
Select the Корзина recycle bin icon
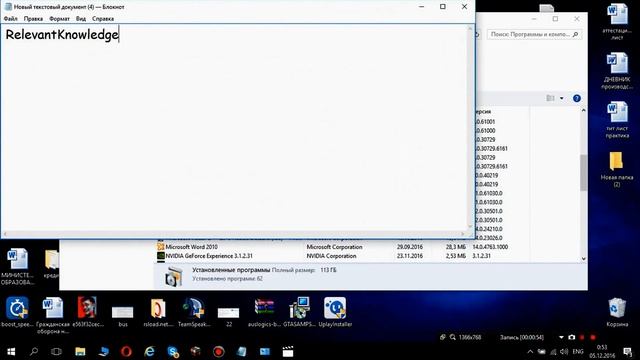click(617, 312)
